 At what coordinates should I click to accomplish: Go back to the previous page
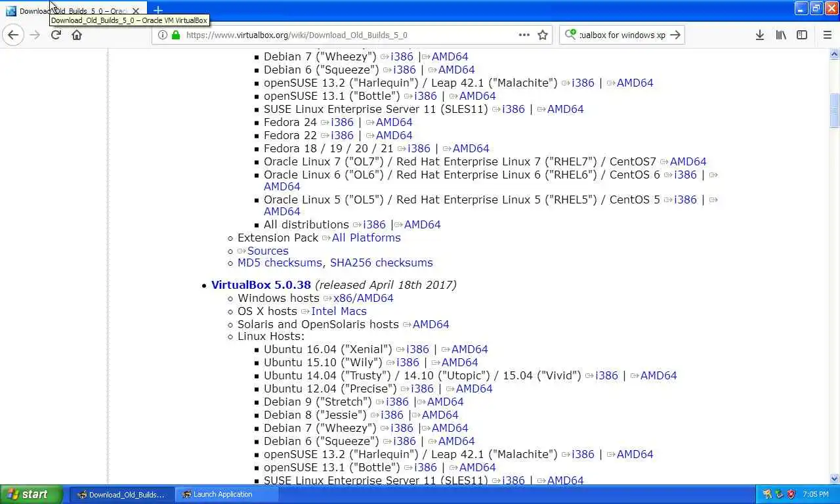pos(13,35)
